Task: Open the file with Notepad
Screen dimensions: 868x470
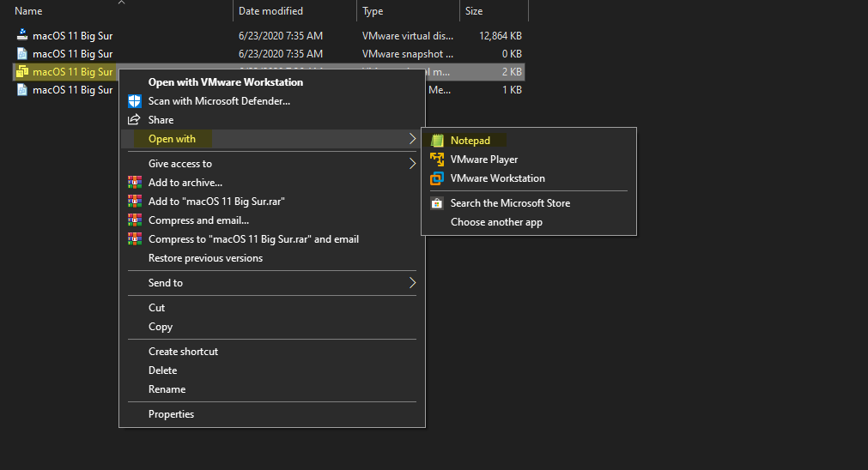Action: pos(470,141)
